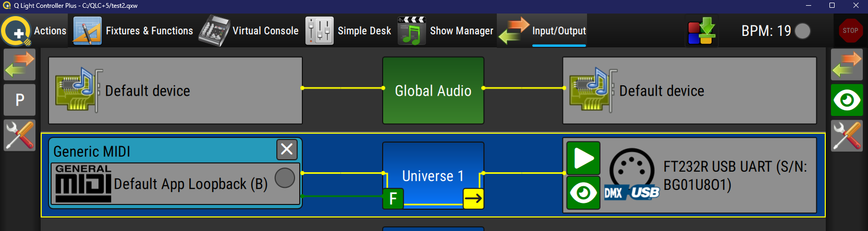Viewport: 868px width, 231px height.
Task: Click the Simple Desk faders icon
Action: (319, 31)
